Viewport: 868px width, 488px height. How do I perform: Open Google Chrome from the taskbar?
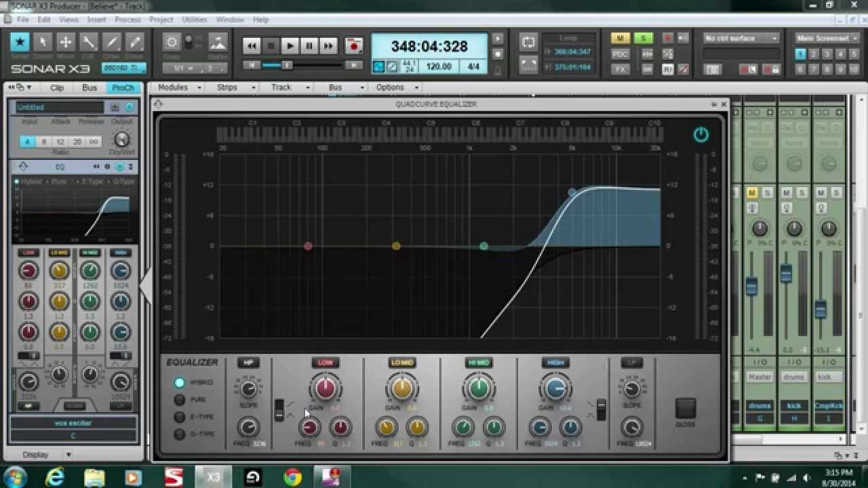pyautogui.click(x=293, y=477)
